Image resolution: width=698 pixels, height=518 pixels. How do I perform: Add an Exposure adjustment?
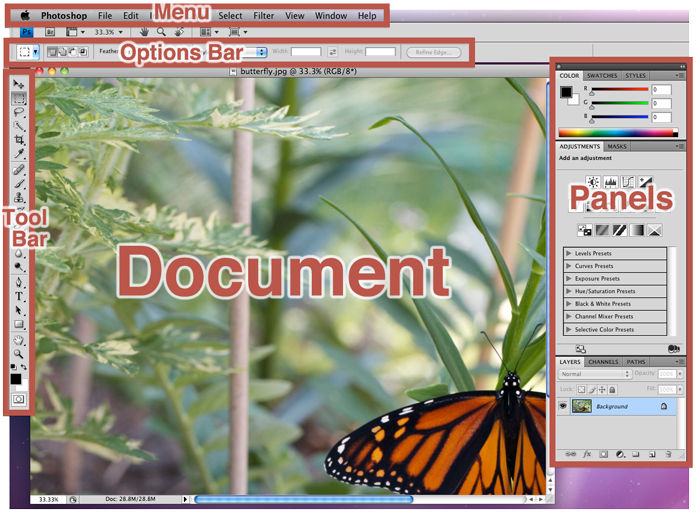pyautogui.click(x=645, y=182)
